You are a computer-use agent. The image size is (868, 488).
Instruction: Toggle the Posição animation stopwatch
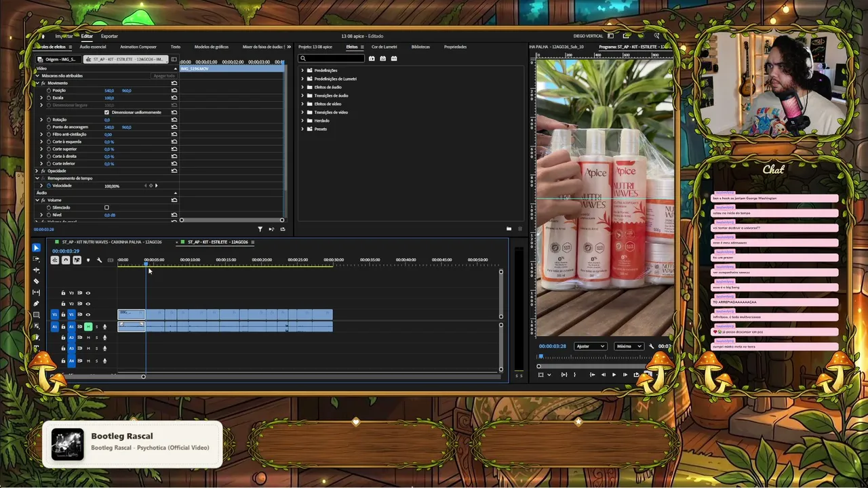(x=49, y=90)
